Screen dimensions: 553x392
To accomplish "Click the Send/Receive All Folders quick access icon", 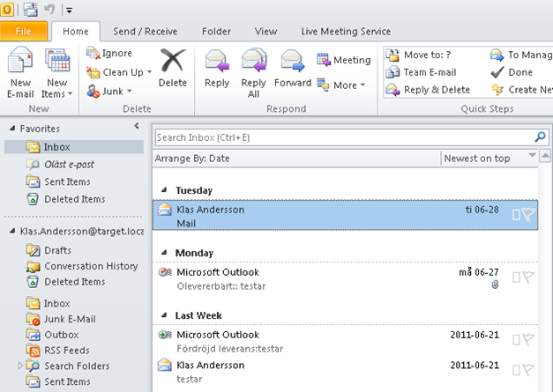I will click(x=31, y=9).
